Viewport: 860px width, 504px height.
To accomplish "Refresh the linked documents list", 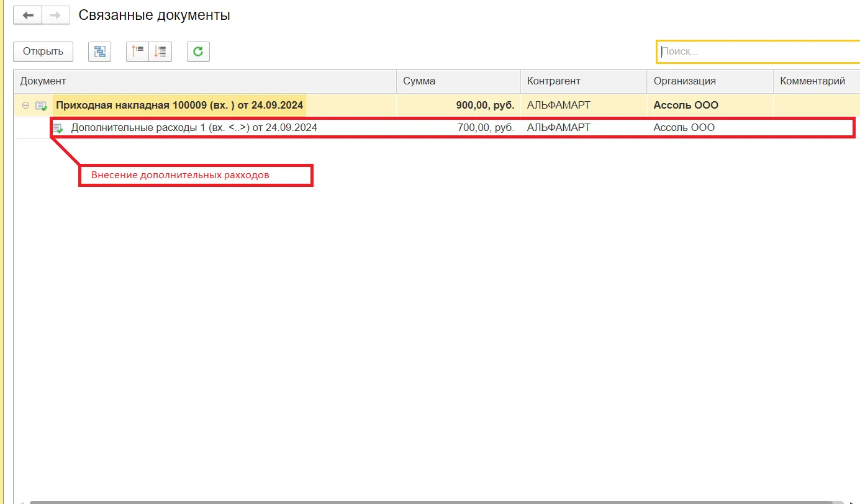I will [x=198, y=52].
